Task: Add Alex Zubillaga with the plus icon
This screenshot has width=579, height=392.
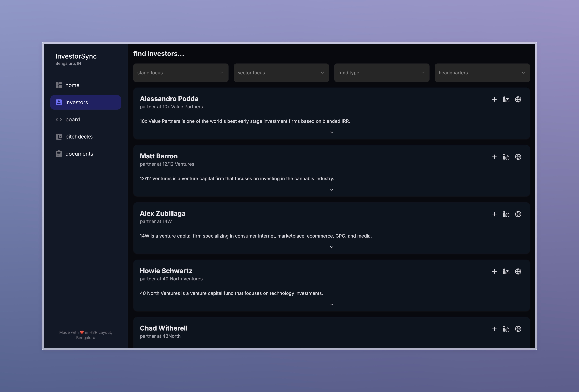Action: tap(494, 214)
